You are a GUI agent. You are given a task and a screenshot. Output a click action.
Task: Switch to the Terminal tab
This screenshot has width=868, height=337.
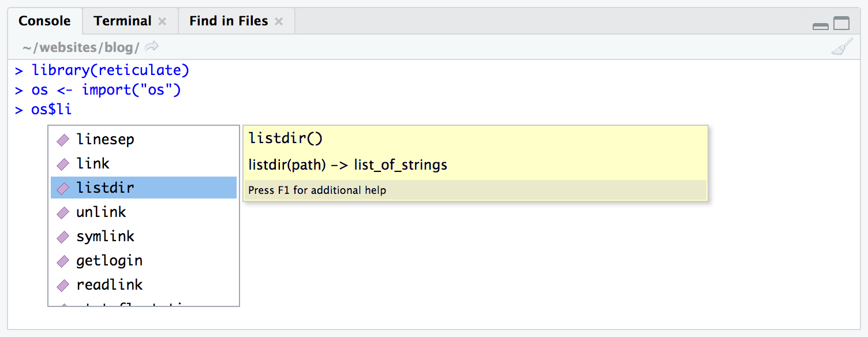[122, 20]
